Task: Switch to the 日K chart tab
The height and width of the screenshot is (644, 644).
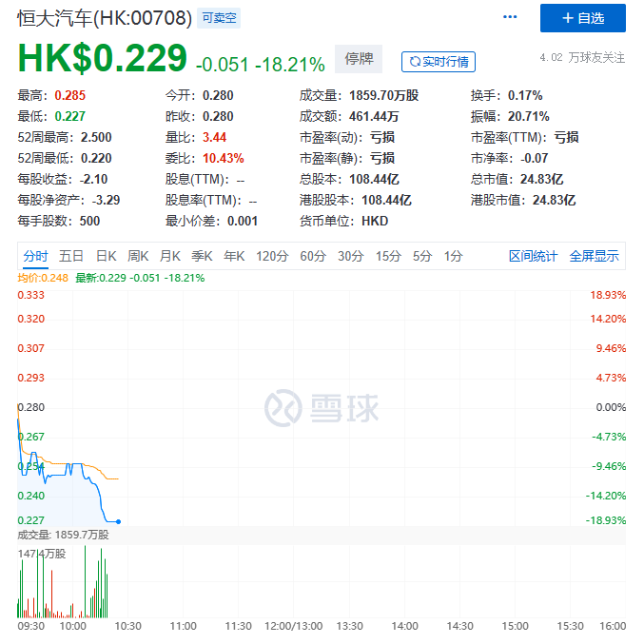Action: (x=106, y=256)
